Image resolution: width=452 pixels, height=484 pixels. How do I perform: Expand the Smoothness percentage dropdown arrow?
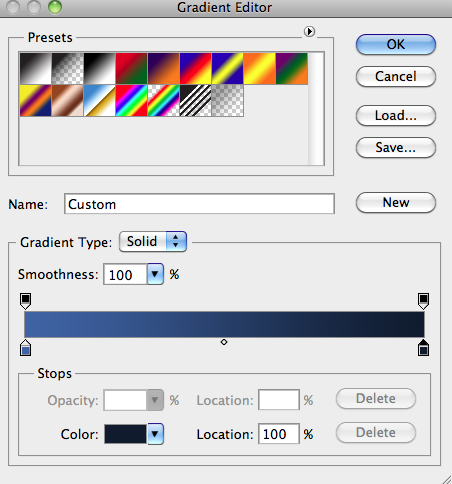[x=155, y=274]
